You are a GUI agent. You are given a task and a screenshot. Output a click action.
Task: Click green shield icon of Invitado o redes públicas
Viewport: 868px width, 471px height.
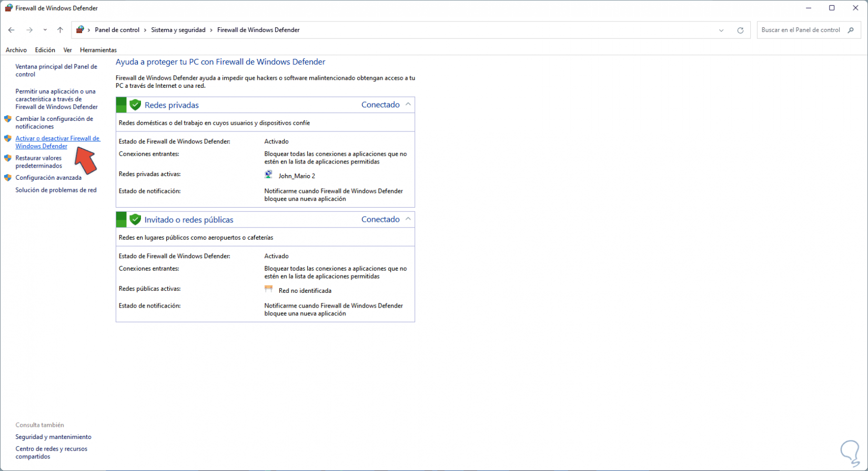pos(135,219)
